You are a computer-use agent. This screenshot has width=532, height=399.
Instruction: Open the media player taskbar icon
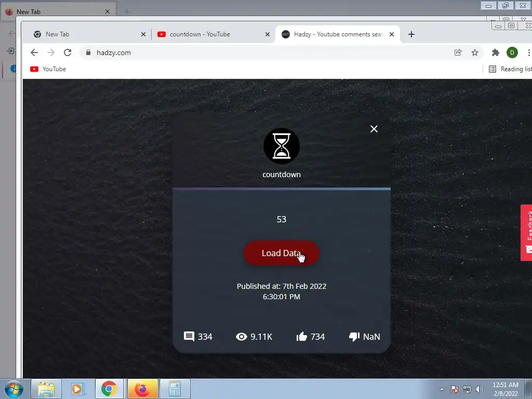[x=77, y=389]
